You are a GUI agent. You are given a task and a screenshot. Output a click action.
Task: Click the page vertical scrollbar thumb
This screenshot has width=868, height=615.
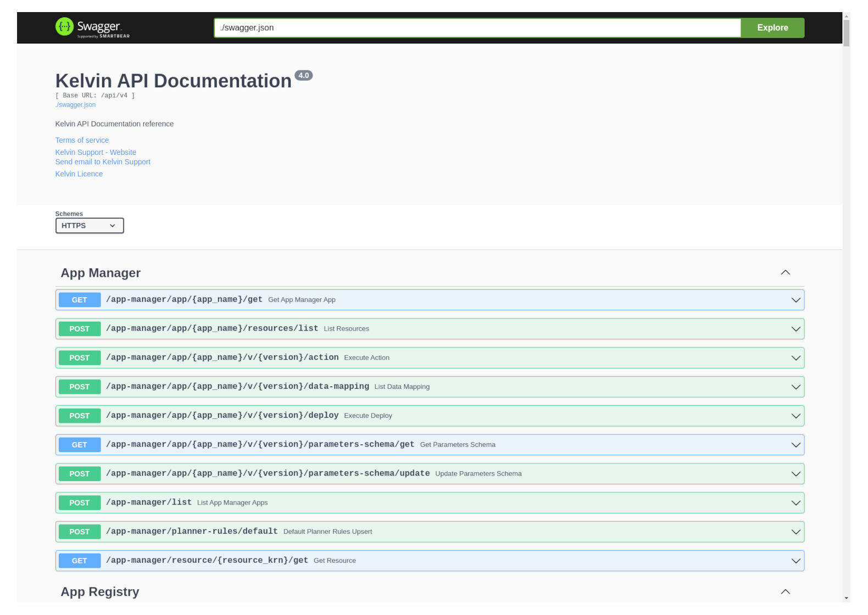[846, 33]
